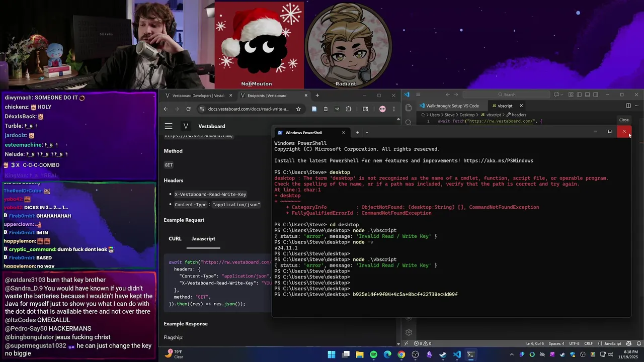Image resolution: width=644 pixels, height=362 pixels.
Task: Change Spaces: 4 indentation setting
Action: 556,343
